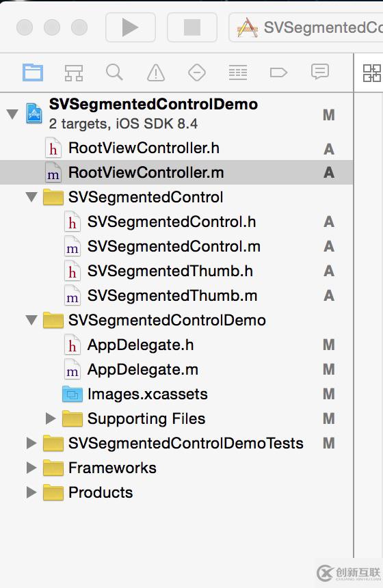Screen dimensions: 383x588
Task: Expand the Frameworks folder
Action: [31, 468]
